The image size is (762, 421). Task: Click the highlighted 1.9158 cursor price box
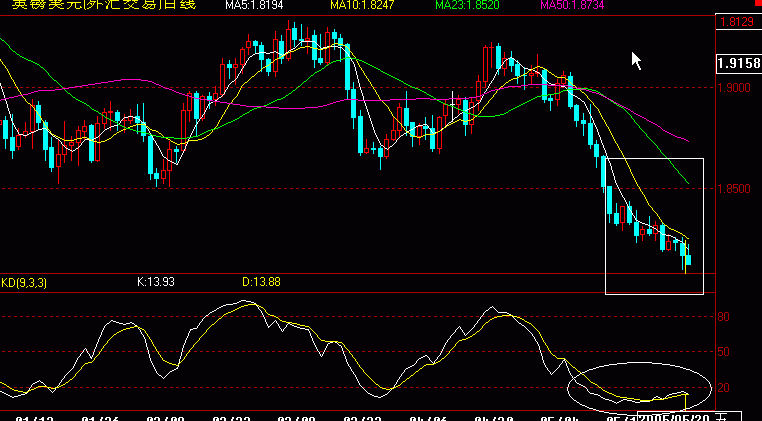click(x=739, y=63)
